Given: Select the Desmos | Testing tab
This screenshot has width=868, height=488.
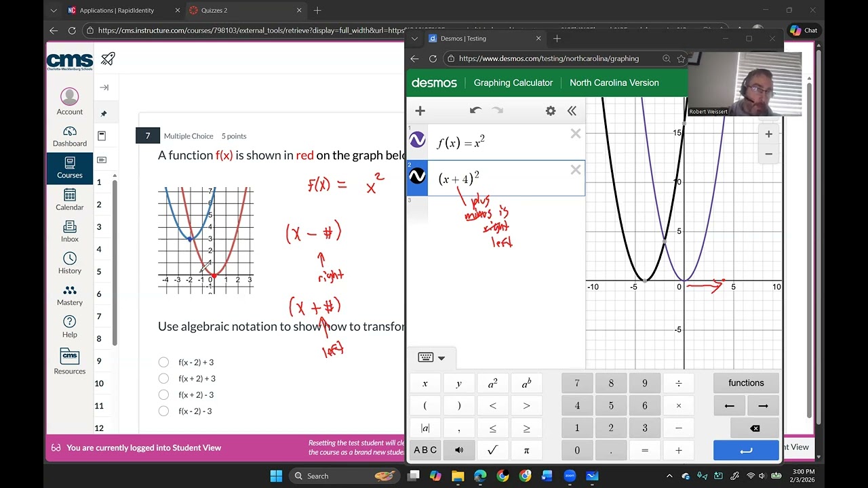Looking at the screenshot, I should coord(485,39).
